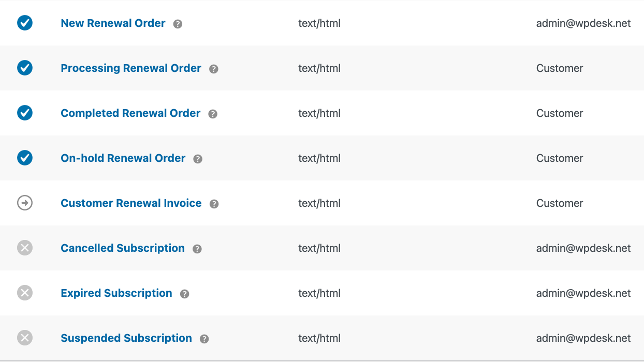
Task: Disable the Completed Renewal Order email
Action: click(x=25, y=113)
